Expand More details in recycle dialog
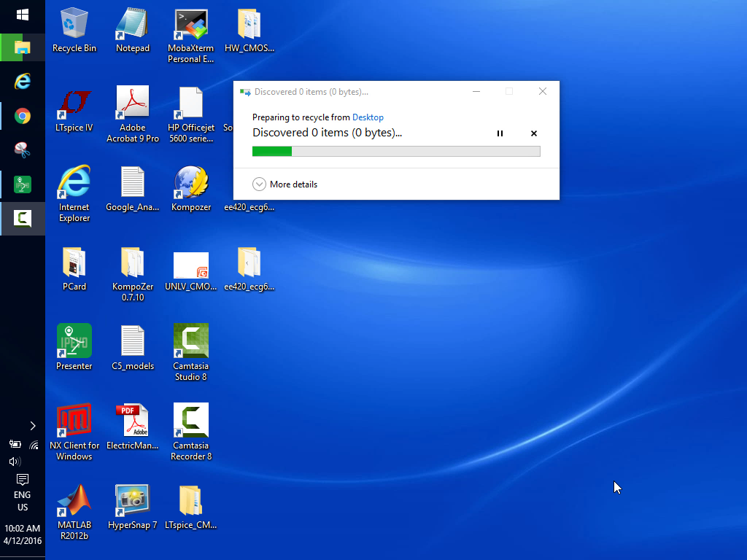The image size is (747, 560). (x=285, y=184)
